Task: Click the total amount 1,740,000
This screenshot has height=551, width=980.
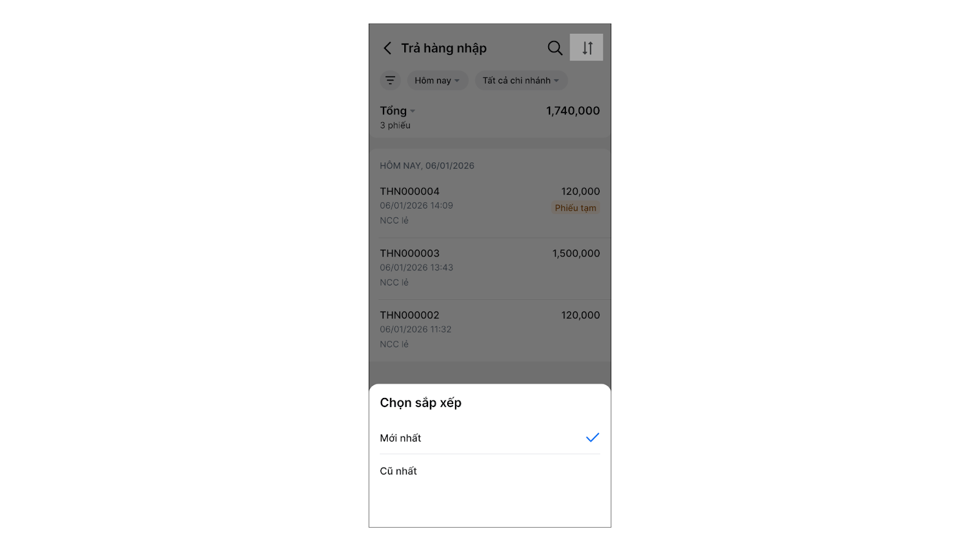Action: point(573,111)
